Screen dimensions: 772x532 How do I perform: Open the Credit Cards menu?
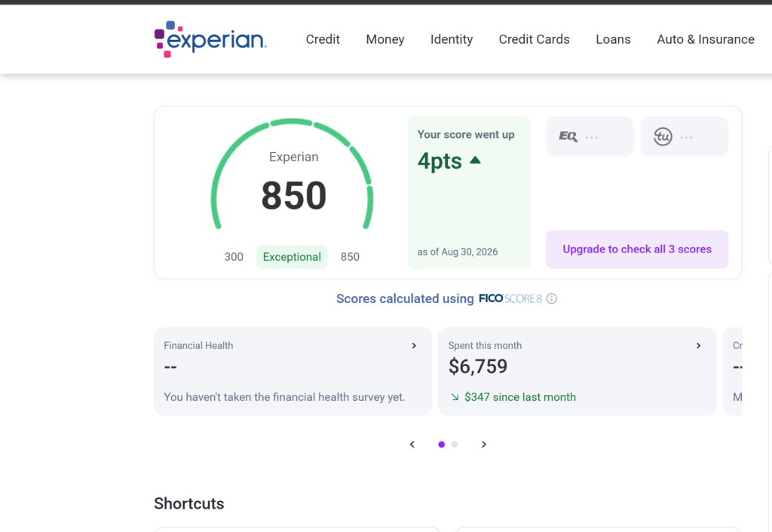click(x=535, y=39)
